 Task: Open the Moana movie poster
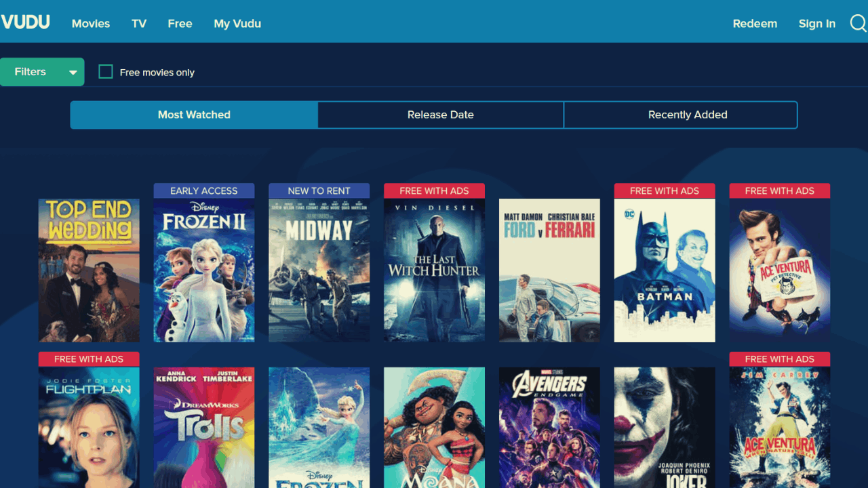click(x=434, y=428)
